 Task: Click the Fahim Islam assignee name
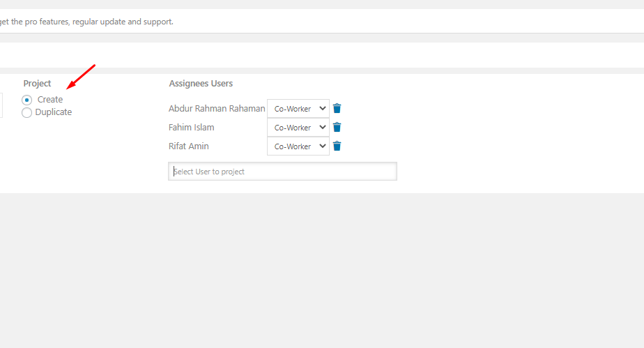point(192,128)
